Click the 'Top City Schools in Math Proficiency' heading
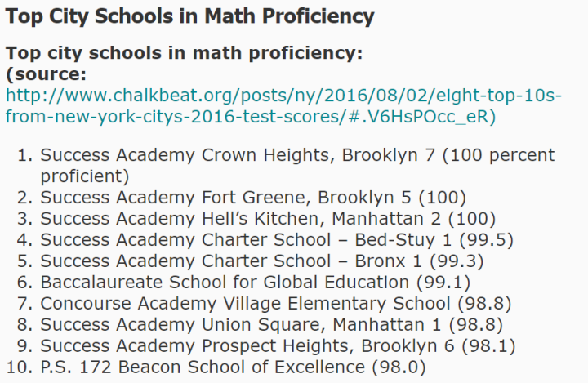 coord(189,16)
